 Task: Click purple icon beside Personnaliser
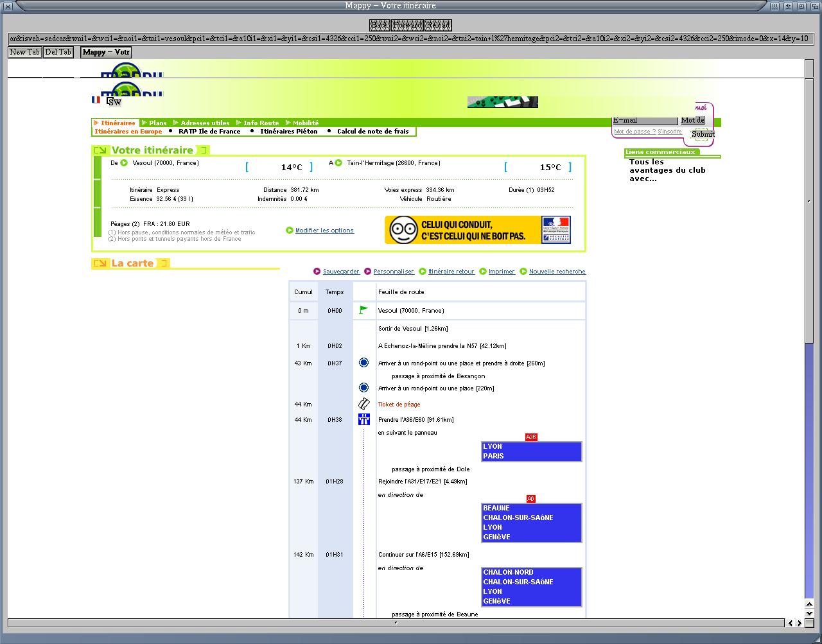pos(368,272)
